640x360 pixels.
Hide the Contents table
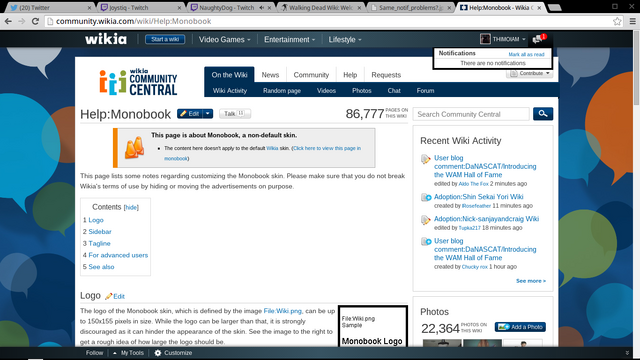(131, 207)
